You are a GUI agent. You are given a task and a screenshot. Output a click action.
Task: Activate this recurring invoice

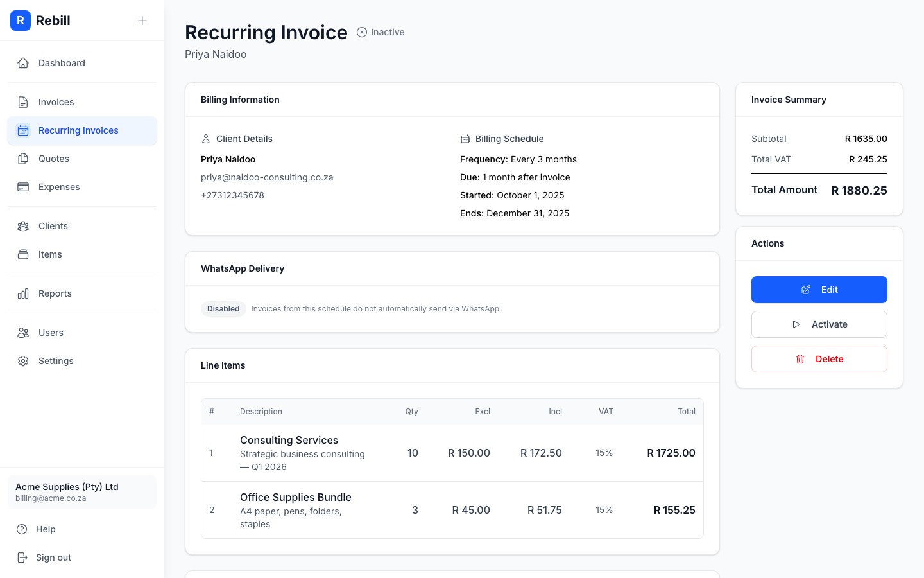(819, 324)
